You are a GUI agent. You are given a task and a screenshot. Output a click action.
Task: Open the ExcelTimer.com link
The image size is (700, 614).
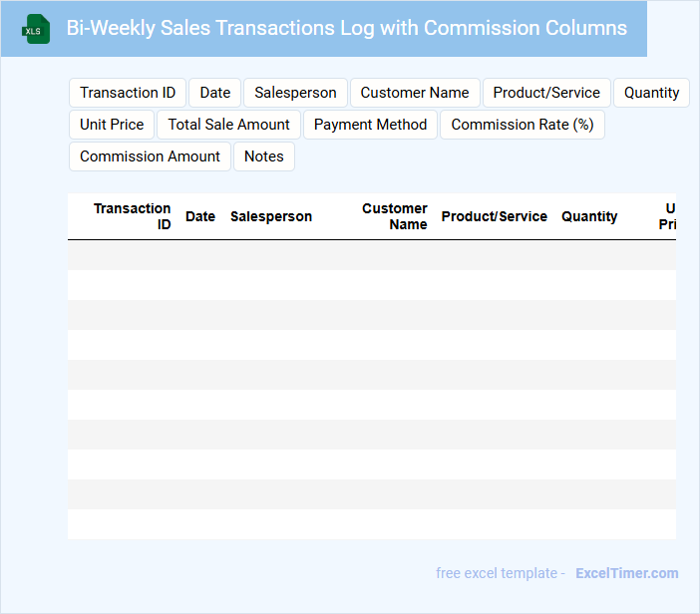[627, 573]
